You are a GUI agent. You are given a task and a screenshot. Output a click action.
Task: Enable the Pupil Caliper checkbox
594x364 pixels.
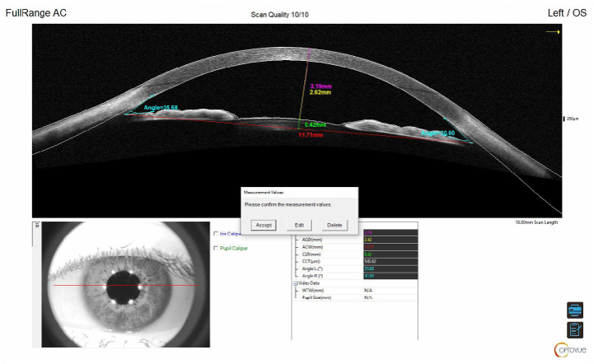[x=216, y=247]
